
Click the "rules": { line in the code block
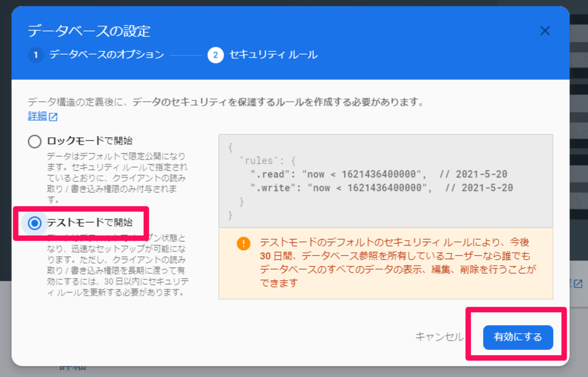267,161
